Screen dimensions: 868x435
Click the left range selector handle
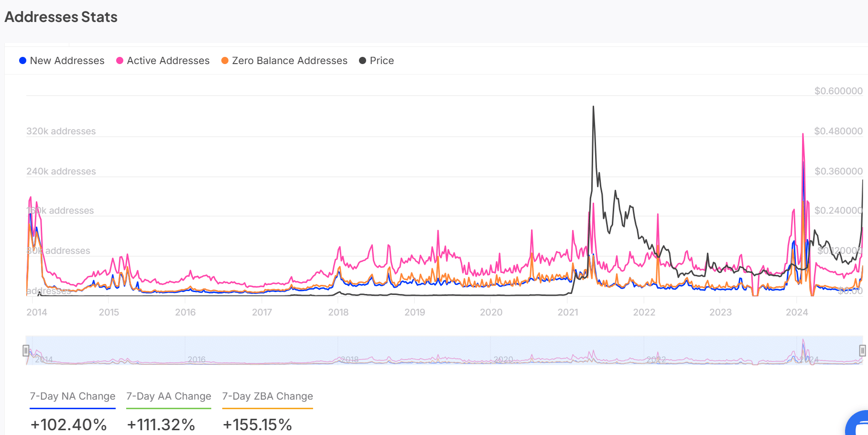click(x=26, y=351)
